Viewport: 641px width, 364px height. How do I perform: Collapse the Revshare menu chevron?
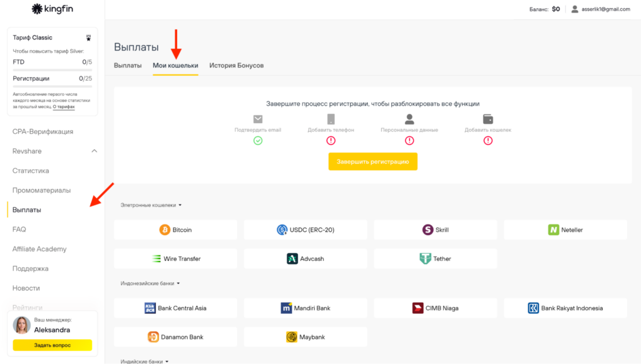point(95,151)
